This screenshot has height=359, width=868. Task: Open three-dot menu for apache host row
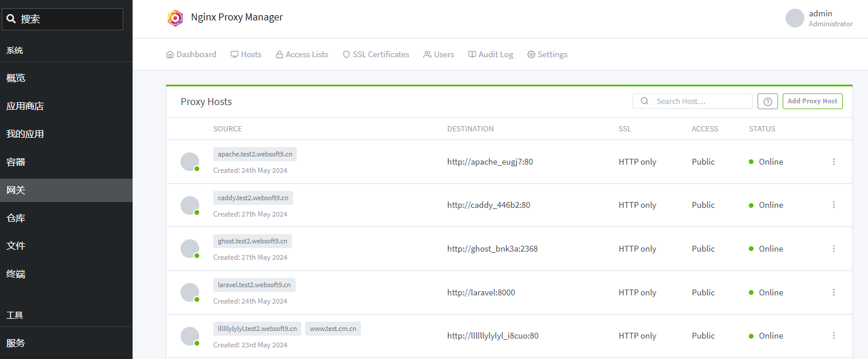click(834, 162)
